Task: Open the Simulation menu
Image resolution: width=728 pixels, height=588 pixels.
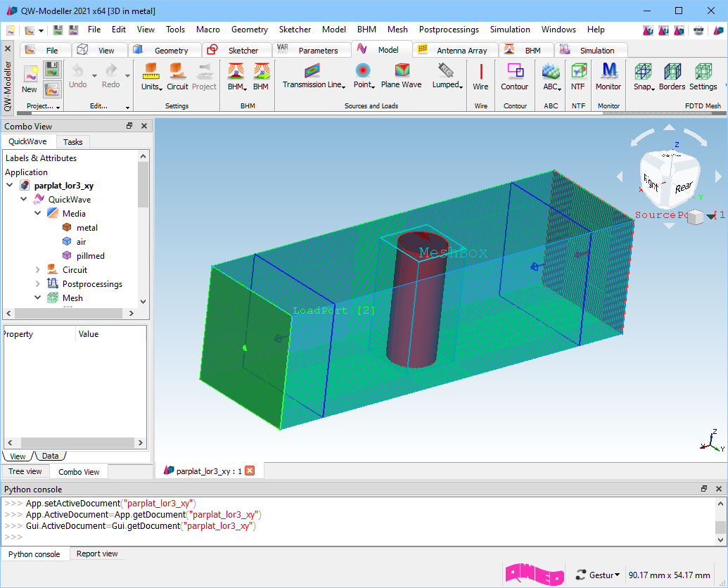Action: [510, 30]
